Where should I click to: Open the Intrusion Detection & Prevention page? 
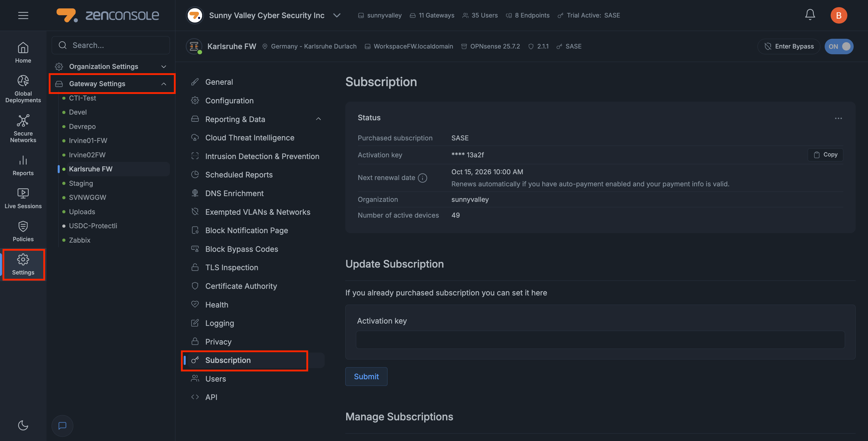pyautogui.click(x=262, y=156)
